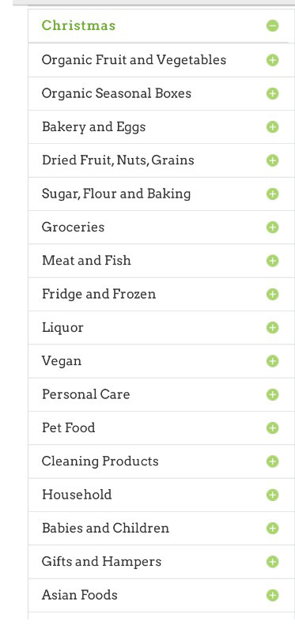Collapse the Christmas category with minus icon
Viewport: 295px width, 644px height.
pos(272,26)
